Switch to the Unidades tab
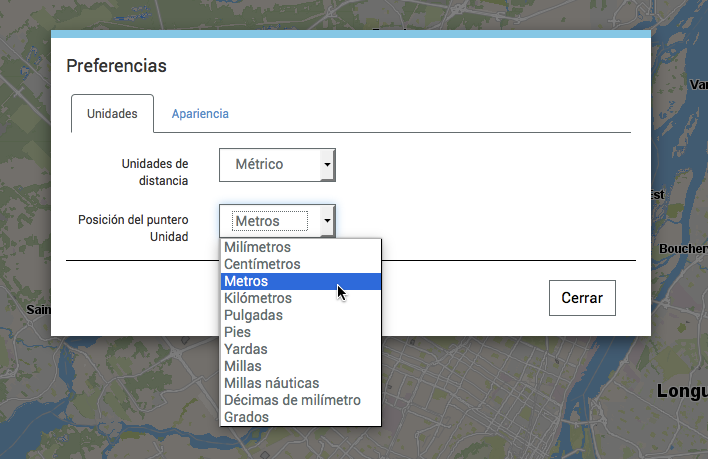 (x=112, y=113)
